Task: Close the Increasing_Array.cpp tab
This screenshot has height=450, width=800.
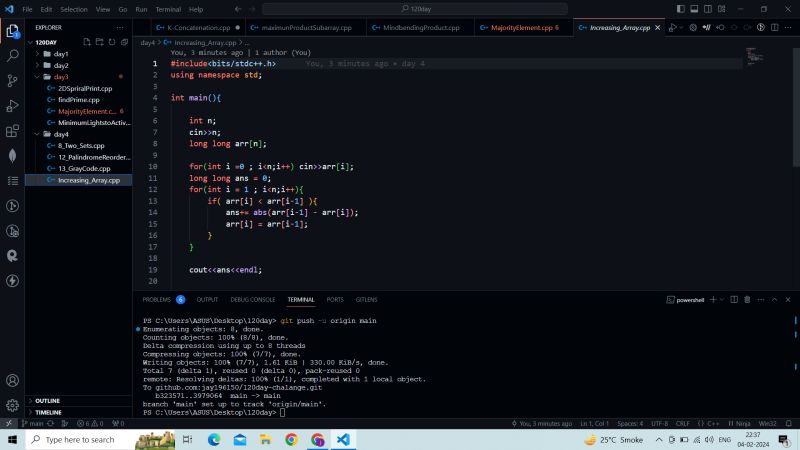Action: [x=658, y=28]
